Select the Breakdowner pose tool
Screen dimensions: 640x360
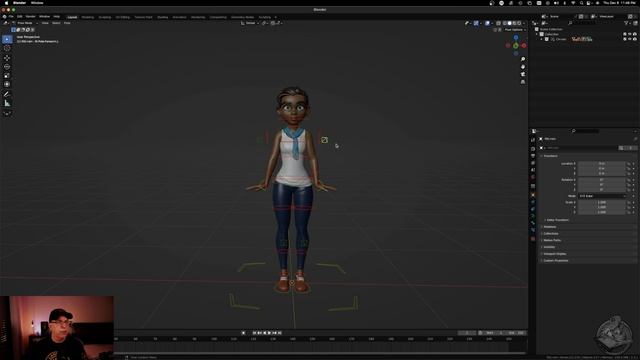pyautogui.click(x=7, y=113)
